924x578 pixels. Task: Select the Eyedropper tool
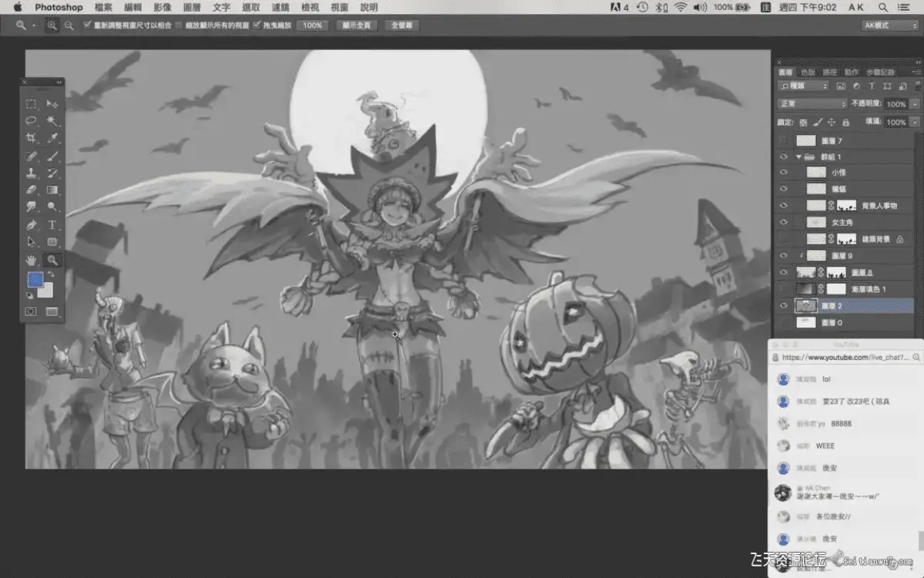(52, 138)
